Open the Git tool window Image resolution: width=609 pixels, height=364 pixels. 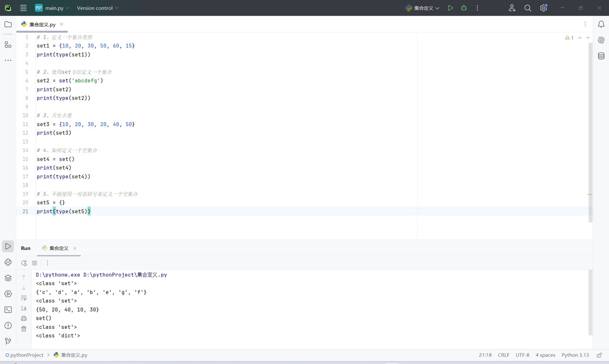click(8, 341)
